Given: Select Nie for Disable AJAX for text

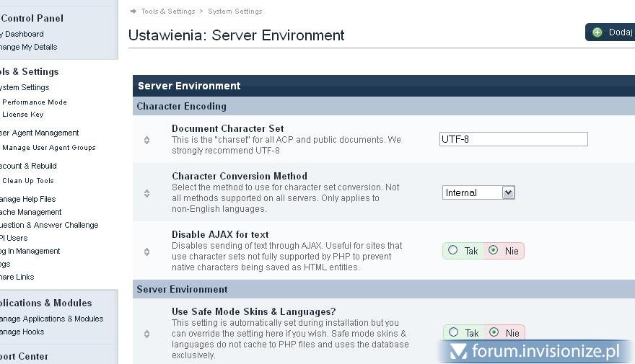Looking at the screenshot, I should click(494, 251).
